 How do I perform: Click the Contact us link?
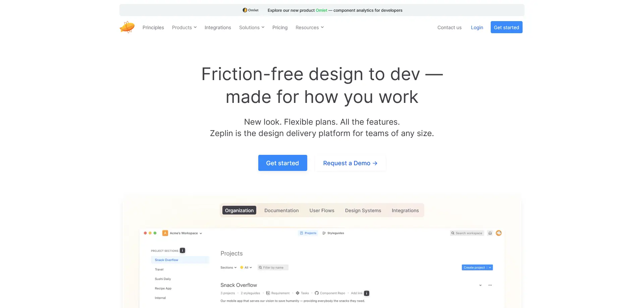[449, 27]
